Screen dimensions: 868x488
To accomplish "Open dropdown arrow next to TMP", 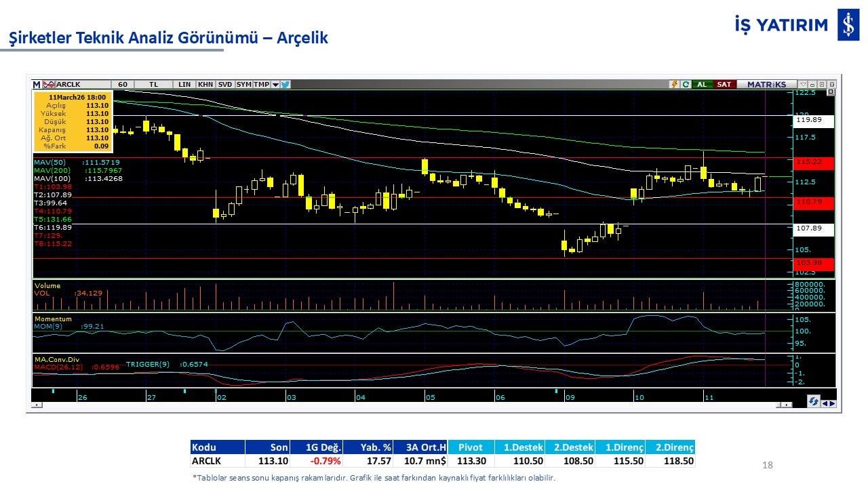I will coord(275,85).
